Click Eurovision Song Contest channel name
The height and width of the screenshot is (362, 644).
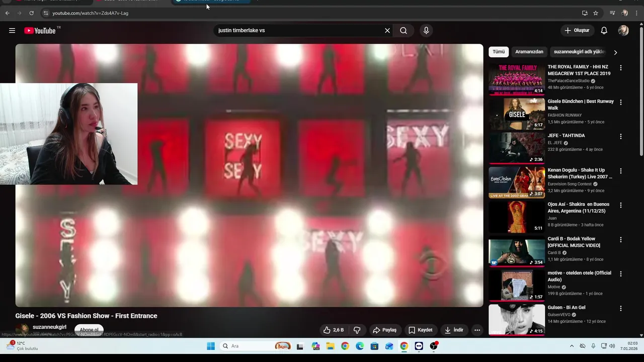coord(570,184)
